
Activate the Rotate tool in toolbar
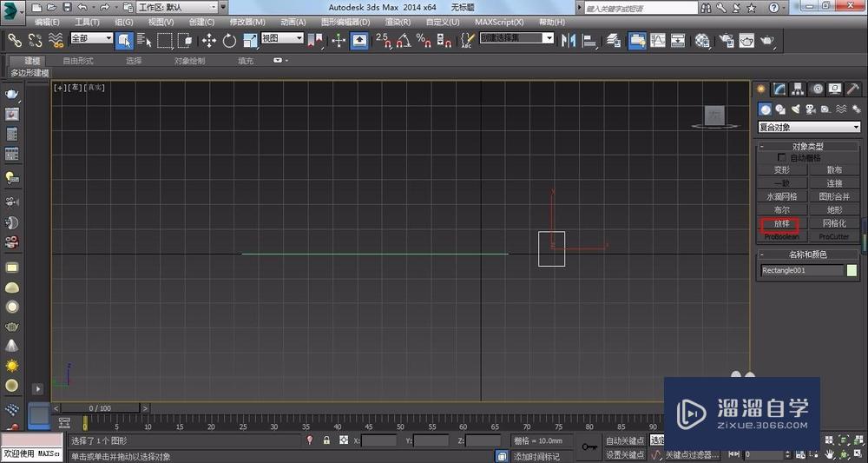point(229,40)
